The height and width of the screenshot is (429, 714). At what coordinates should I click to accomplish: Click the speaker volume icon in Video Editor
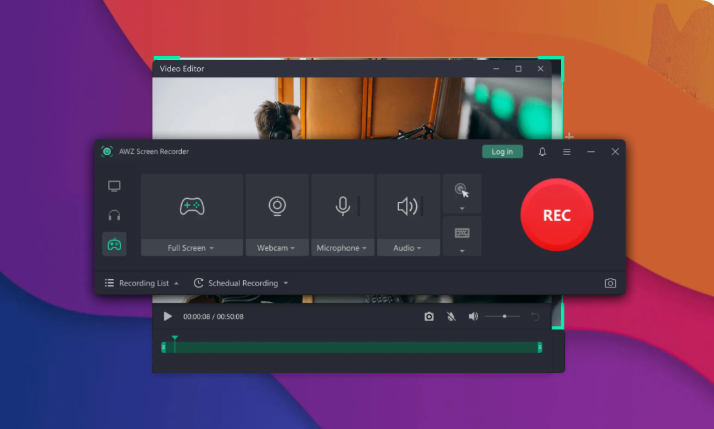473,316
